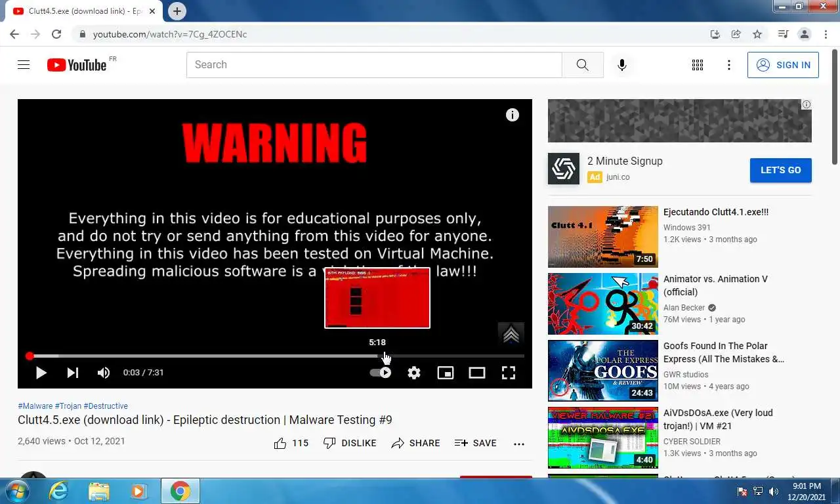Click the red playhead scrubber
The height and width of the screenshot is (504, 840).
[30, 356]
